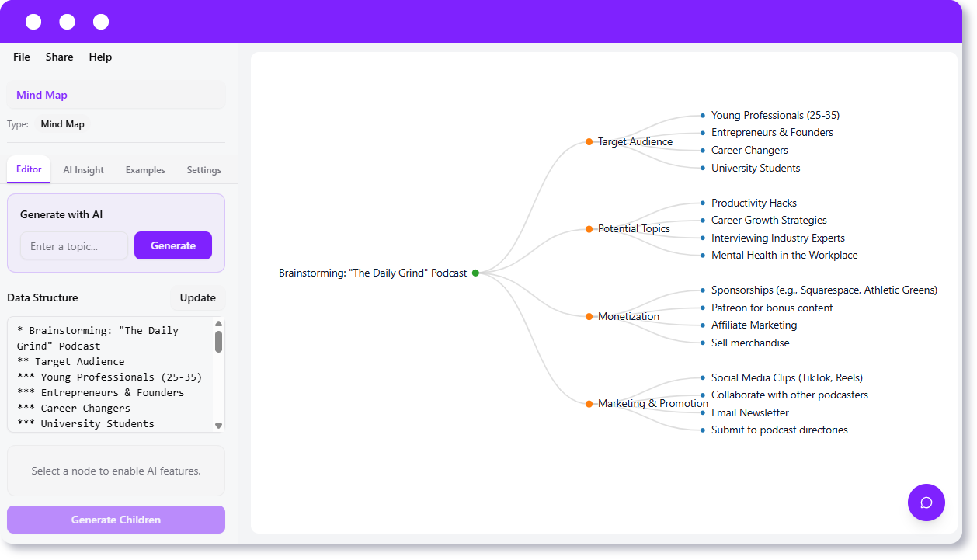Switch to the AI Insight tab
Screen dimensions: 977x560
pyautogui.click(x=83, y=170)
